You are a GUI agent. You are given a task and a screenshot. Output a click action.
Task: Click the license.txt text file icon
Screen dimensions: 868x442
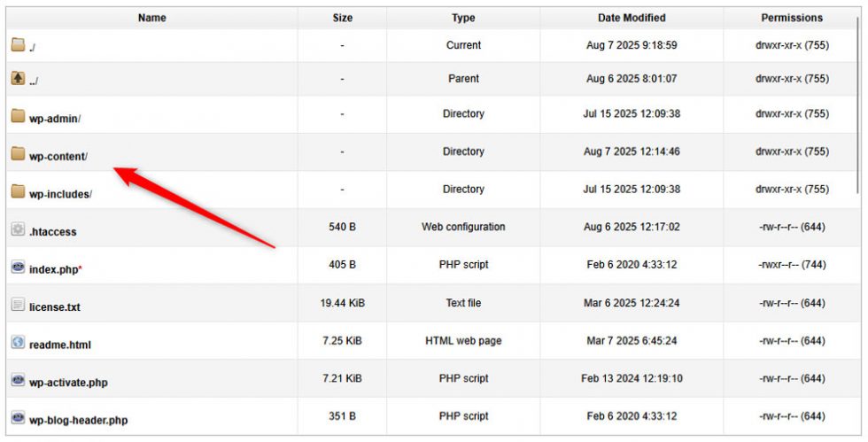click(x=18, y=305)
